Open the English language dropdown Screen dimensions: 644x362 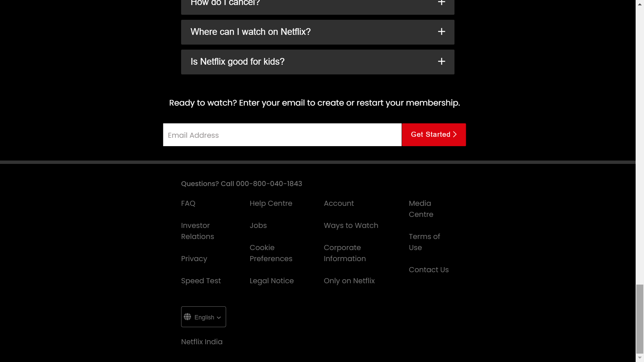(x=203, y=317)
